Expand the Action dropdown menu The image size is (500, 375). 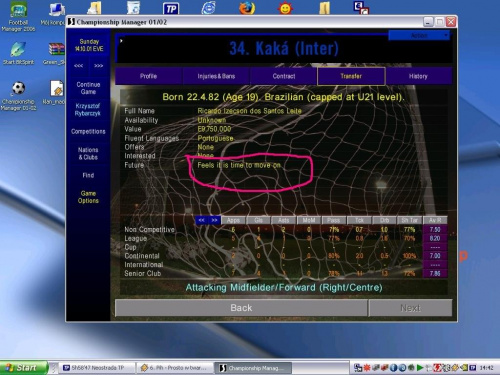click(419, 35)
